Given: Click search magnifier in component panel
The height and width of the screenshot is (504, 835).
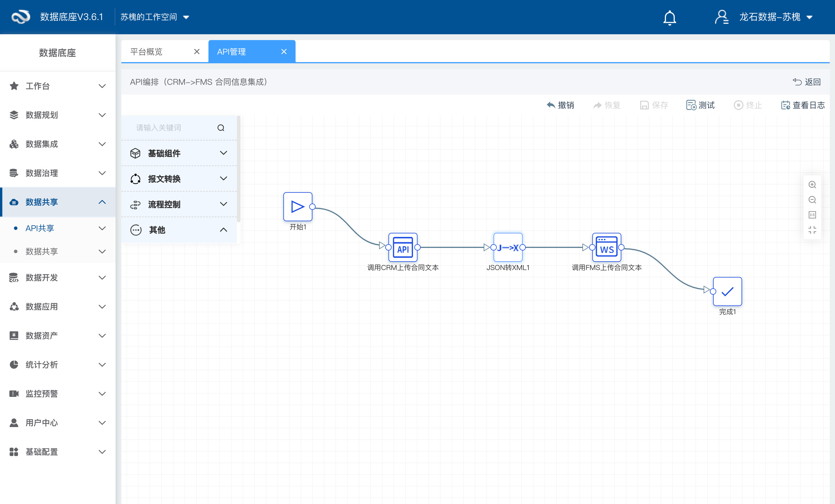Looking at the screenshot, I should [x=221, y=128].
